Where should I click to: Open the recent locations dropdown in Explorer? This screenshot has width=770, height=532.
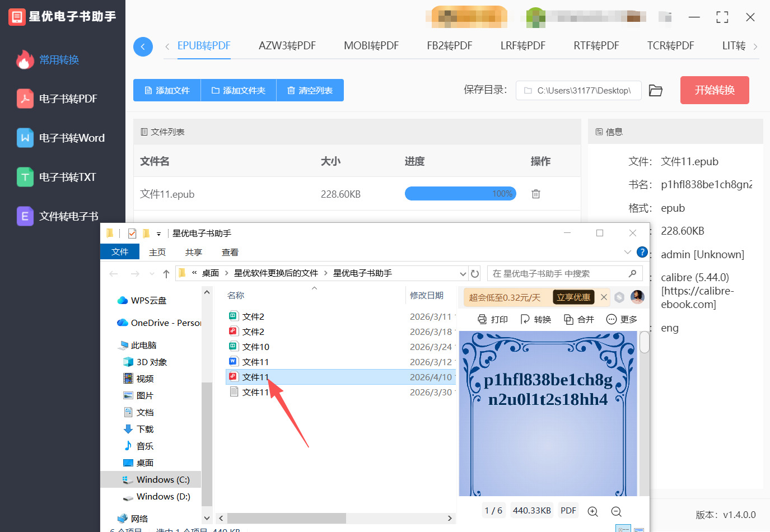point(152,274)
